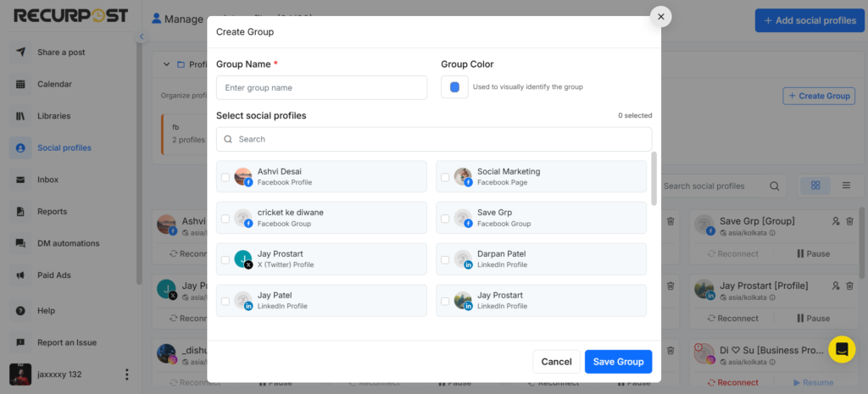The width and height of the screenshot is (868, 394).
Task: Click the Help question mark icon
Action: (20, 311)
